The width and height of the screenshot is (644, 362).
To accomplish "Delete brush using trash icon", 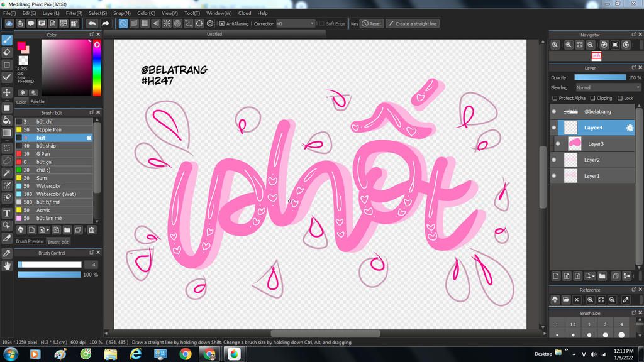I will 92,230.
